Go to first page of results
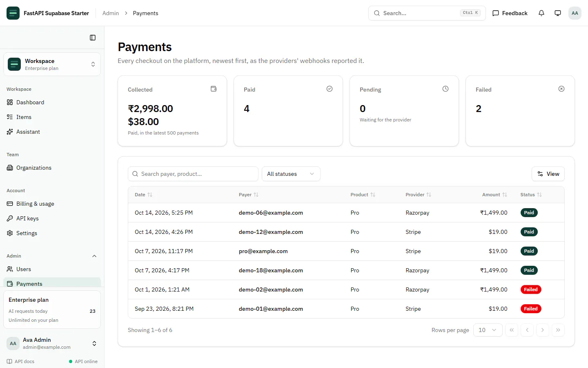The width and height of the screenshot is (588, 368). pos(512,330)
